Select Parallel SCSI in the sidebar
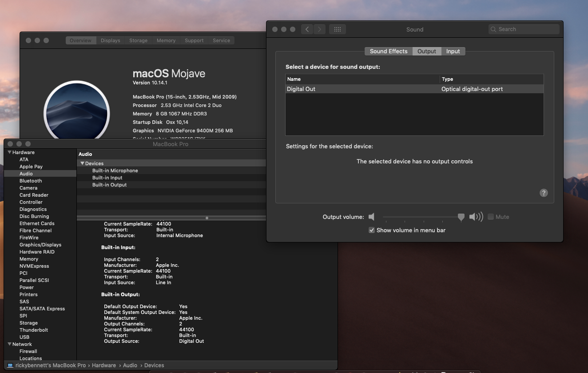The image size is (588, 373). pyautogui.click(x=34, y=280)
